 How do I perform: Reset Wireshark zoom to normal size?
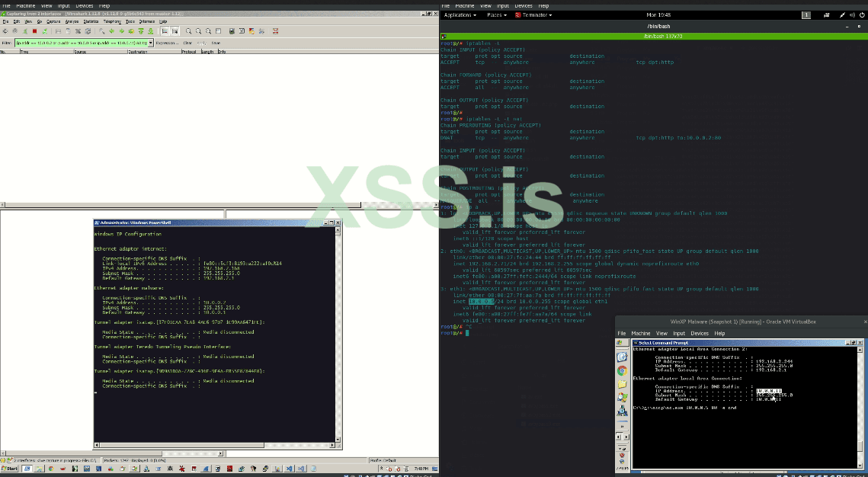click(x=208, y=31)
